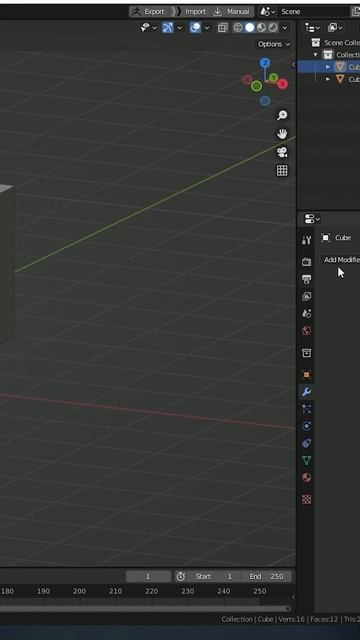Click frame 230 on timeline ruler
Screen dimensions: 360x640
point(188,591)
